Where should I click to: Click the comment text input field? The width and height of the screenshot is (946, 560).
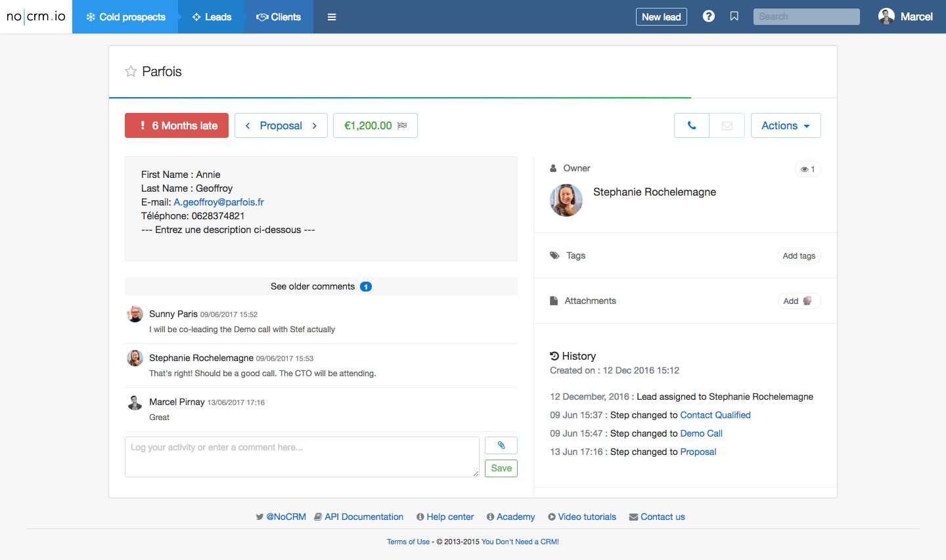(x=302, y=456)
